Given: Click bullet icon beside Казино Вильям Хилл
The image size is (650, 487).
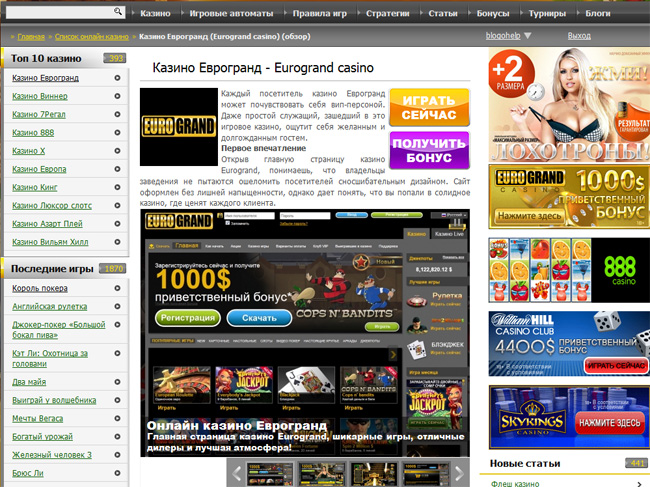Looking at the screenshot, I should click(x=117, y=242).
